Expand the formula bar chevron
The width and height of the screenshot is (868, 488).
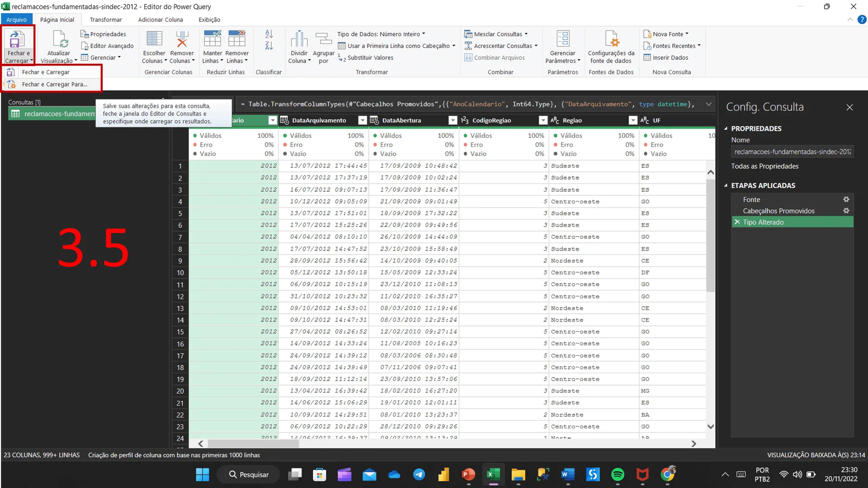click(x=708, y=104)
